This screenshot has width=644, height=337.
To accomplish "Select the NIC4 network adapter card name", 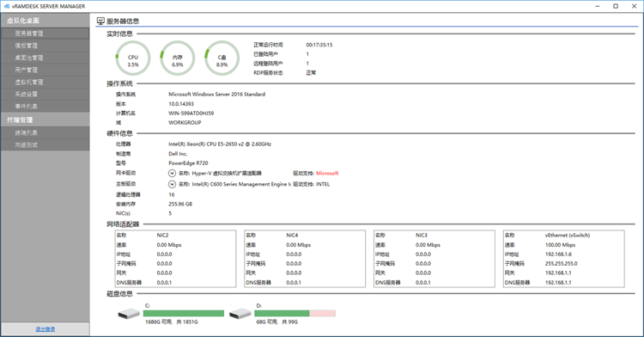I will click(292, 236).
